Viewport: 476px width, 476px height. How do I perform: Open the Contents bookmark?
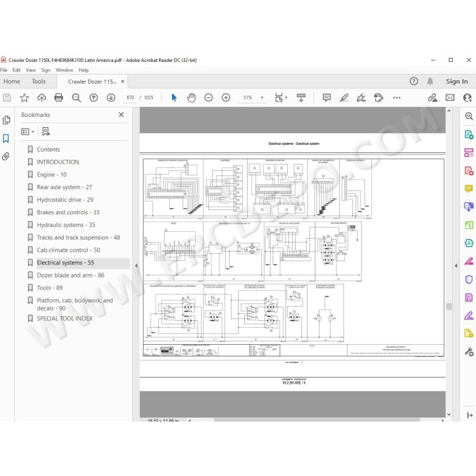[x=48, y=150]
